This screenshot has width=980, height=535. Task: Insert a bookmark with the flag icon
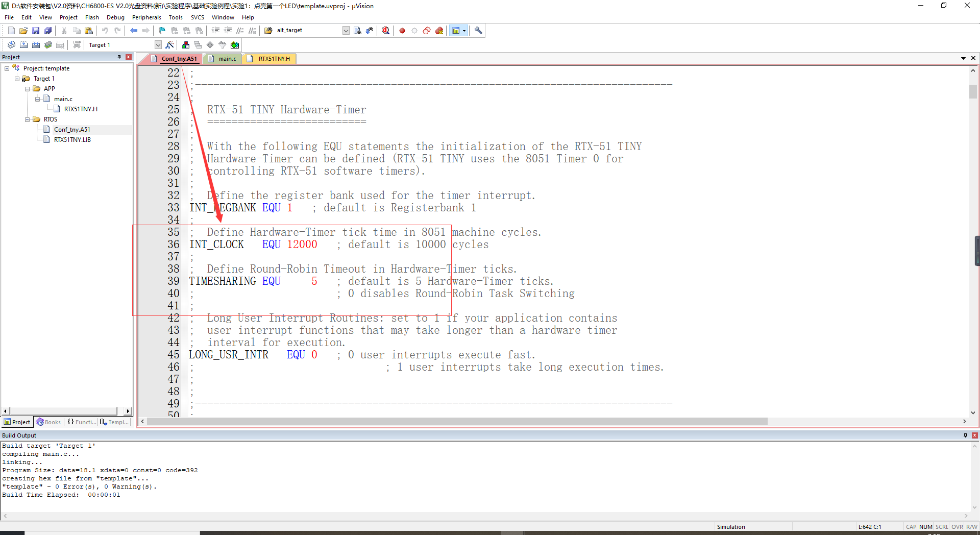pyautogui.click(x=162, y=31)
